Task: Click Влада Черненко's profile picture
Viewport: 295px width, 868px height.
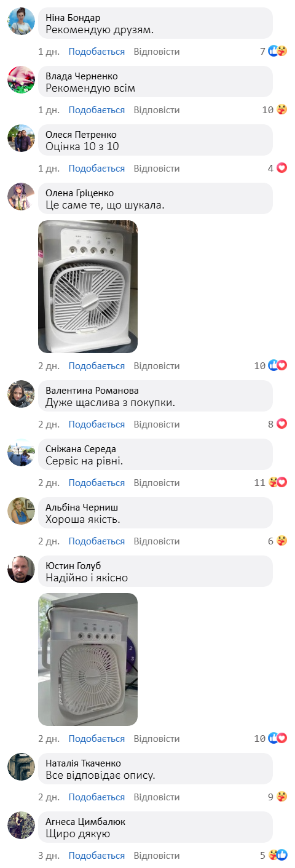Action: (x=21, y=80)
